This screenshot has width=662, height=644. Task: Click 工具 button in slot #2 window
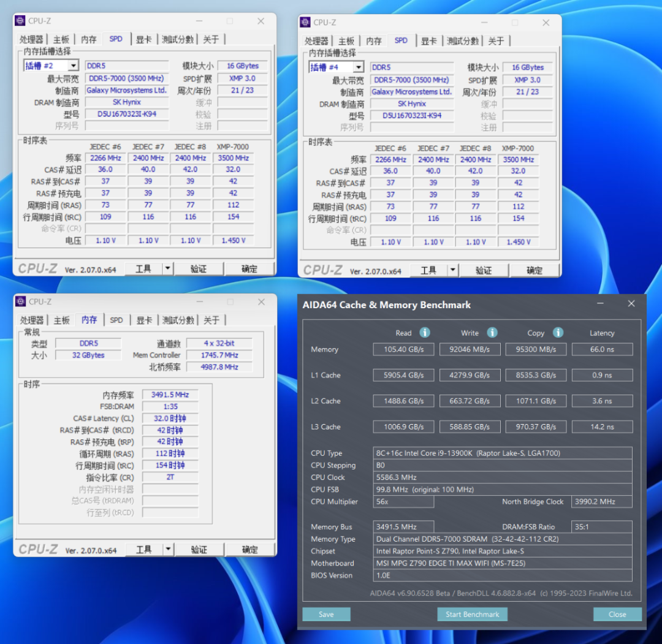(x=143, y=268)
